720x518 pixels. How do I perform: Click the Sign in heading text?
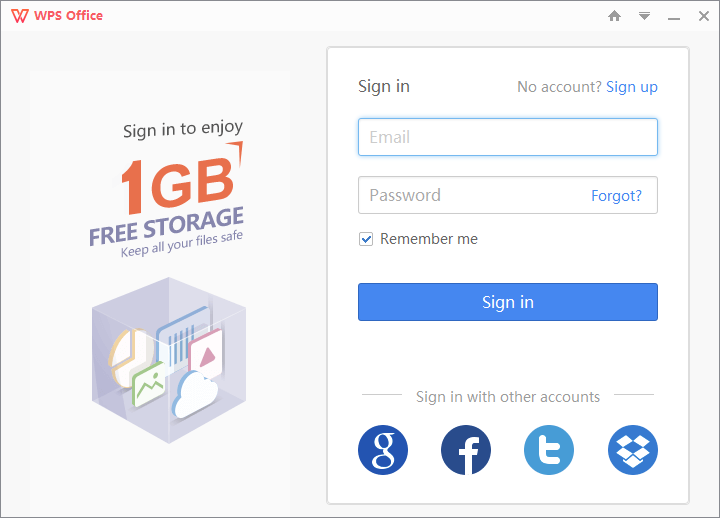click(x=384, y=86)
